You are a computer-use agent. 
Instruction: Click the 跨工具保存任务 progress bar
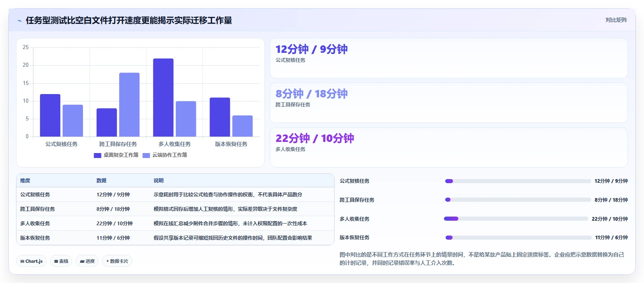518,200
